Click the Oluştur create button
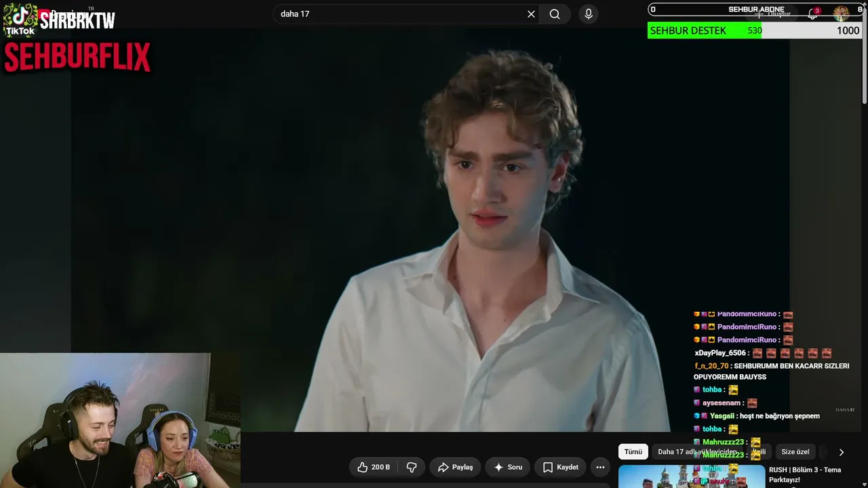Viewport: 868px width, 488px height. pos(772,14)
